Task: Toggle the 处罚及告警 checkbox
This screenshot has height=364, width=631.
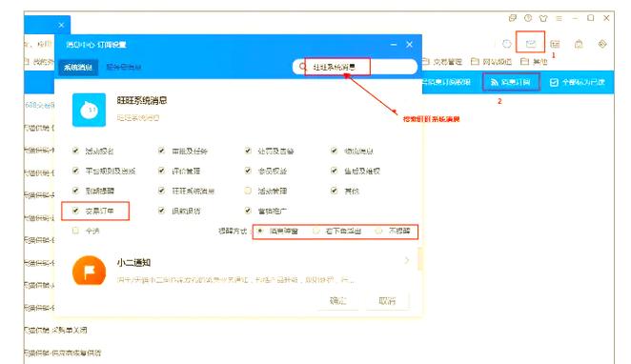Action: 248,151
